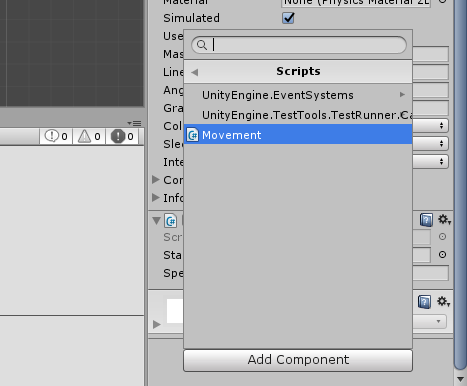Click the Movement C# file icon
The width and height of the screenshot is (467, 386).
(x=192, y=135)
